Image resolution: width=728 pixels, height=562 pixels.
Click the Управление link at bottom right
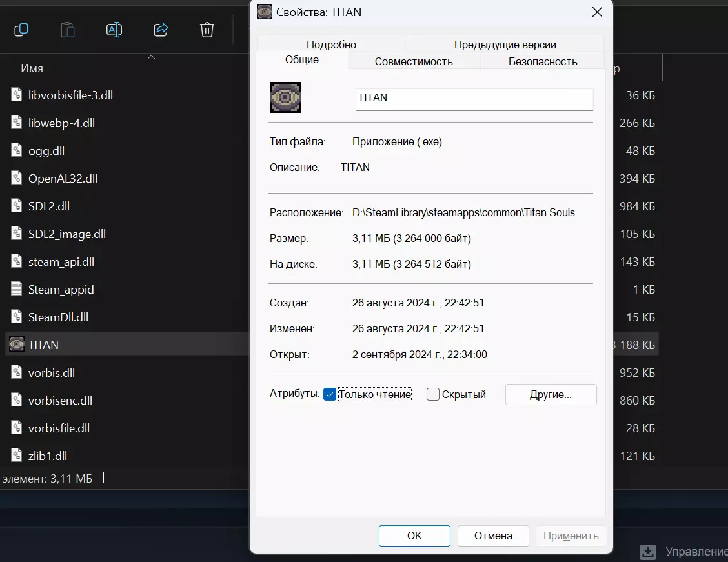696,551
